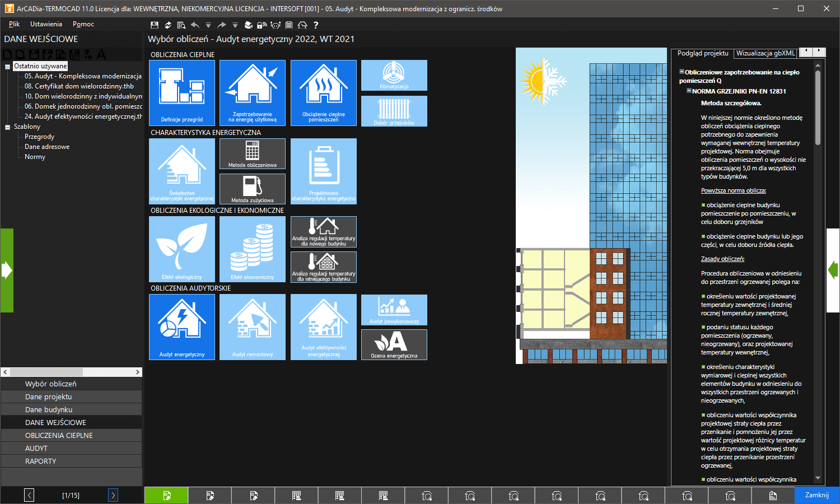Open the Definicje przegród tile
Viewport: 840px width, 504px height.
182,93
